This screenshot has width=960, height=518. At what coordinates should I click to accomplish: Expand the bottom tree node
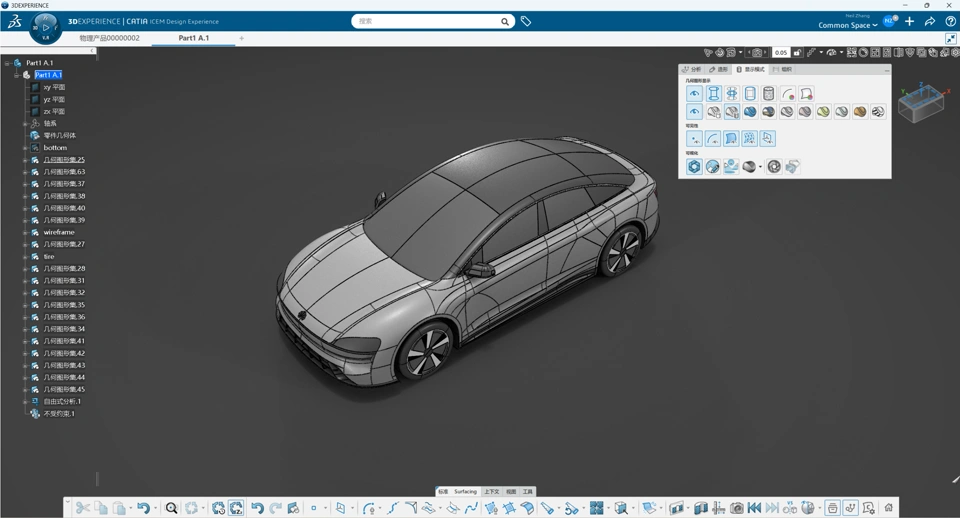(25, 148)
